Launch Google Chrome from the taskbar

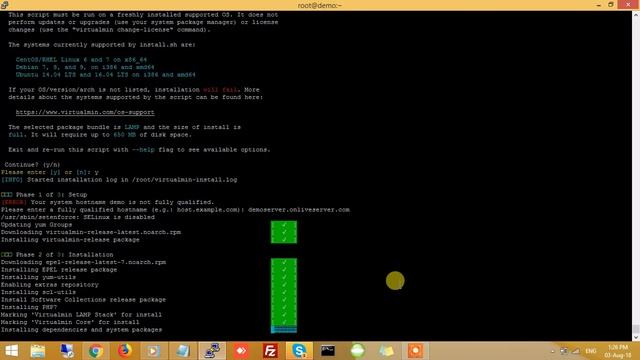pyautogui.click(x=96, y=351)
